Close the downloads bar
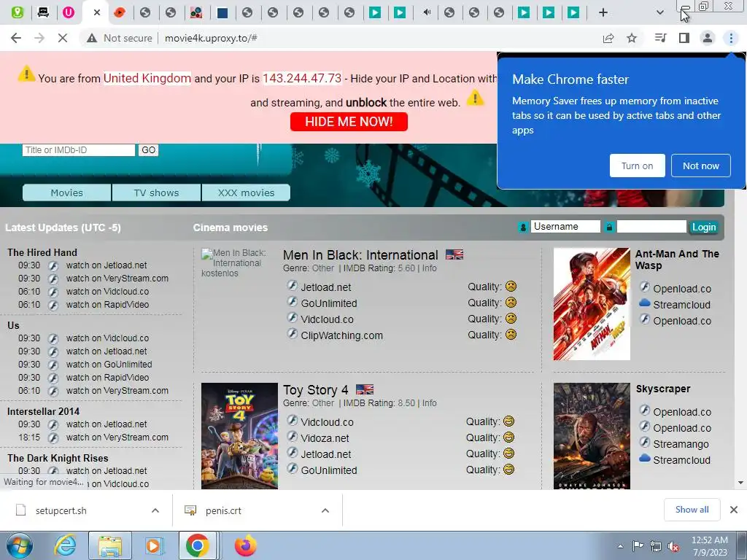This screenshot has width=747, height=560. (734, 510)
